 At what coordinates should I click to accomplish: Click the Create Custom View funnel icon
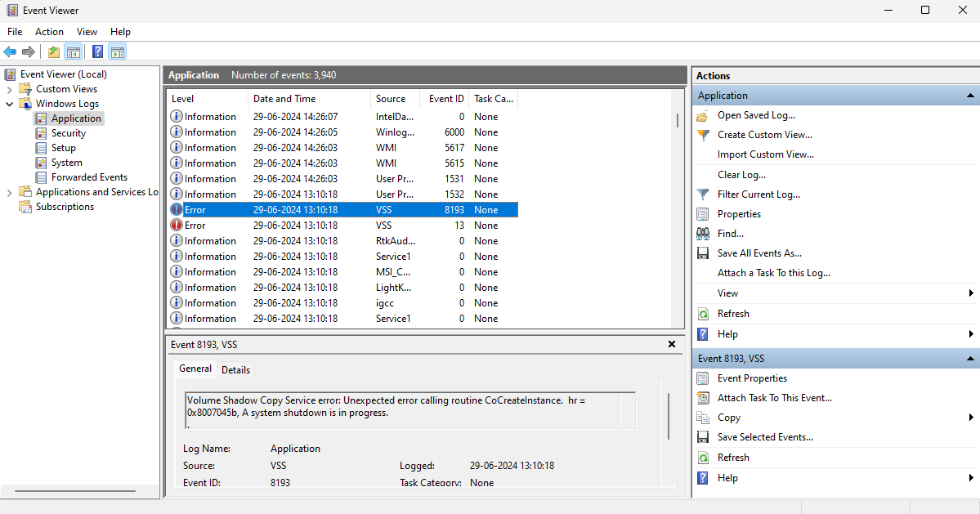coord(703,135)
